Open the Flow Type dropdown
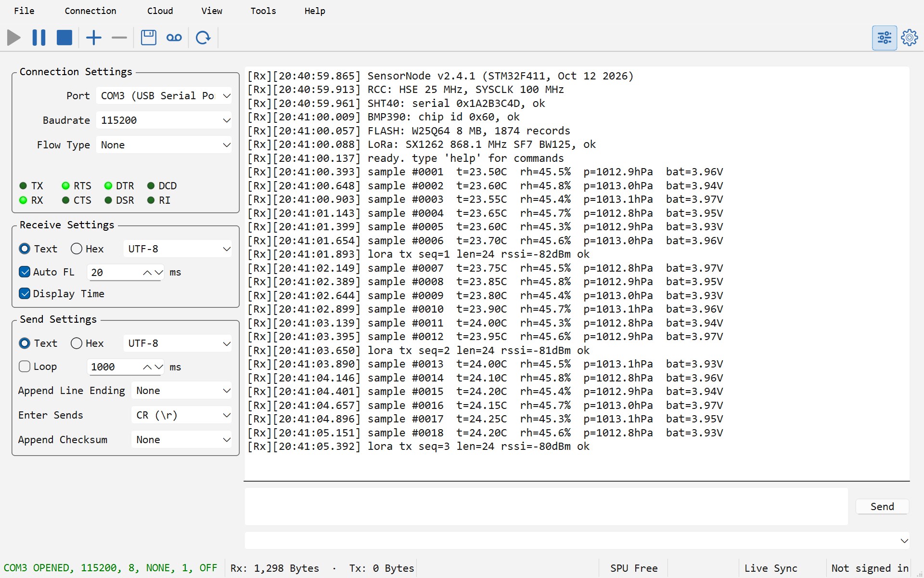The width and height of the screenshot is (924, 578). 164,145
